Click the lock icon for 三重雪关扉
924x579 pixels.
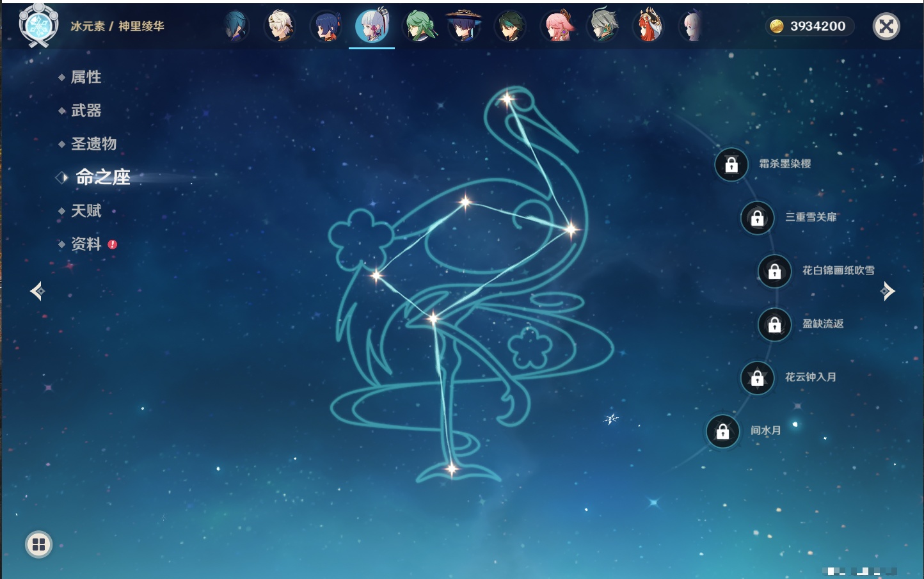click(x=757, y=218)
